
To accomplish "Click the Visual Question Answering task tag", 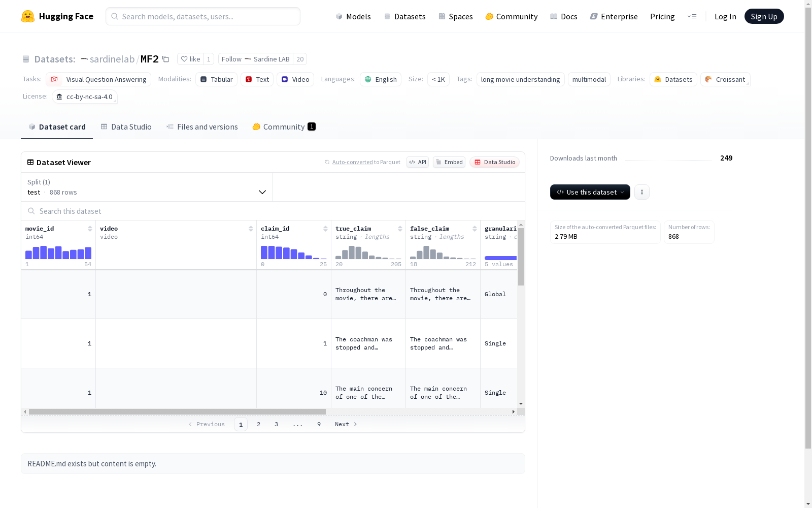I will (98, 79).
